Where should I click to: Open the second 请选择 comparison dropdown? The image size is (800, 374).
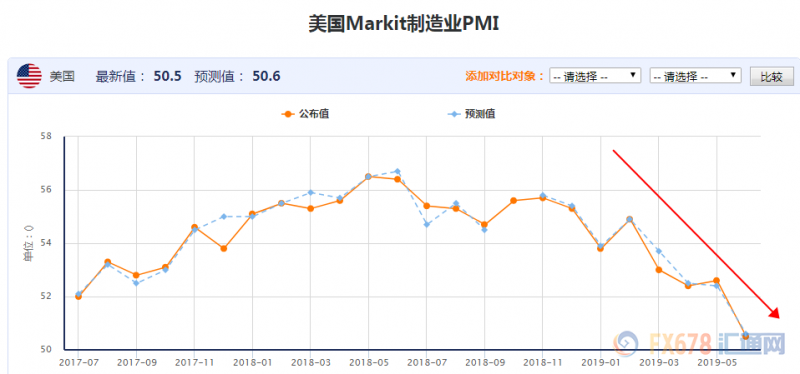pos(695,76)
